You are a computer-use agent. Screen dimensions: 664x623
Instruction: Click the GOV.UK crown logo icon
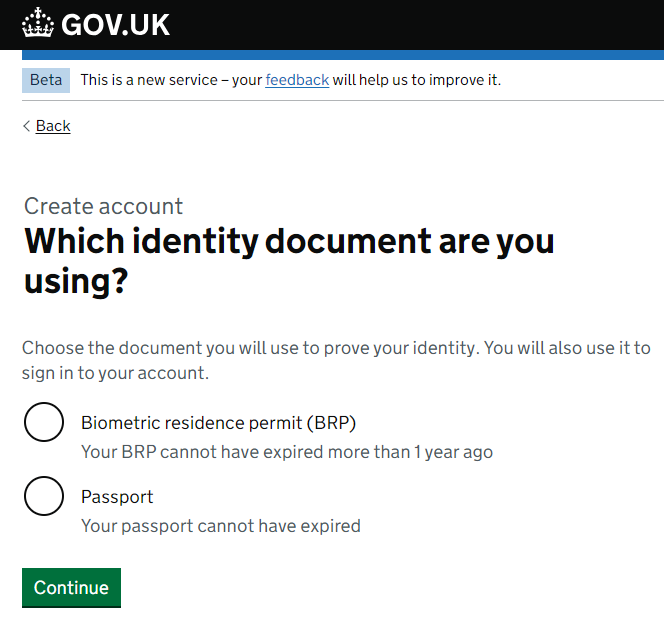38,22
